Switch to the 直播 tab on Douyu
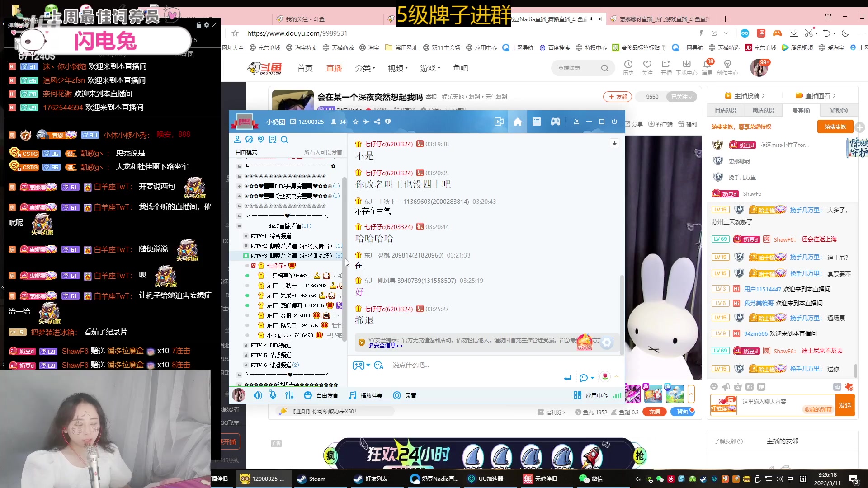Viewport: 868px width, 488px height. click(x=334, y=68)
